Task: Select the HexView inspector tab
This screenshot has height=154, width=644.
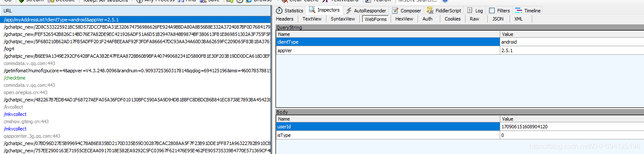Action: [x=404, y=19]
